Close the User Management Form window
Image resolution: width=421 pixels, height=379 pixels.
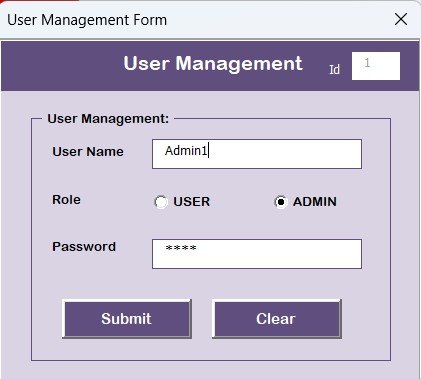401,19
